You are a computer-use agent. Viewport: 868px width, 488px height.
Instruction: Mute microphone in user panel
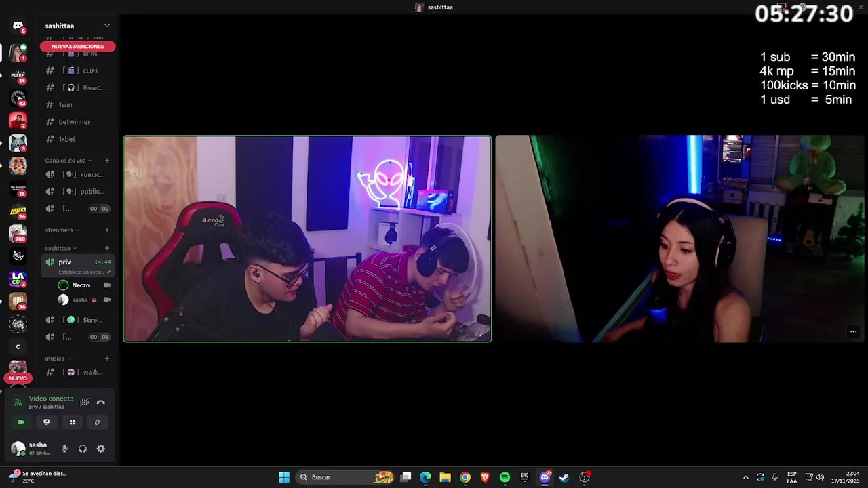(64, 449)
